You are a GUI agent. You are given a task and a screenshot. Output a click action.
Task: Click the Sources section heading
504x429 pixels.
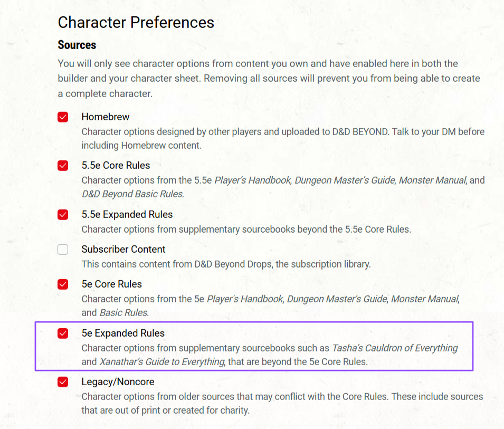click(x=77, y=45)
